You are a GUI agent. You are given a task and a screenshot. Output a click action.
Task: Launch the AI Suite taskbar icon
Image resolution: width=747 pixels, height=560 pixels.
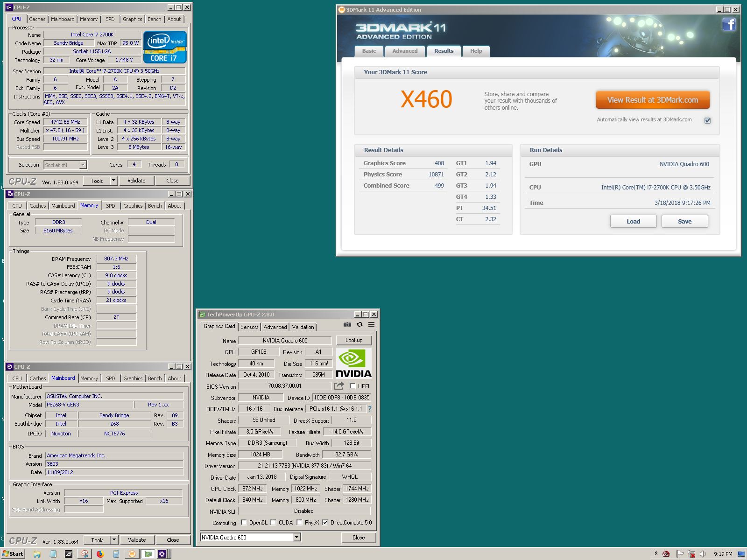click(69, 554)
